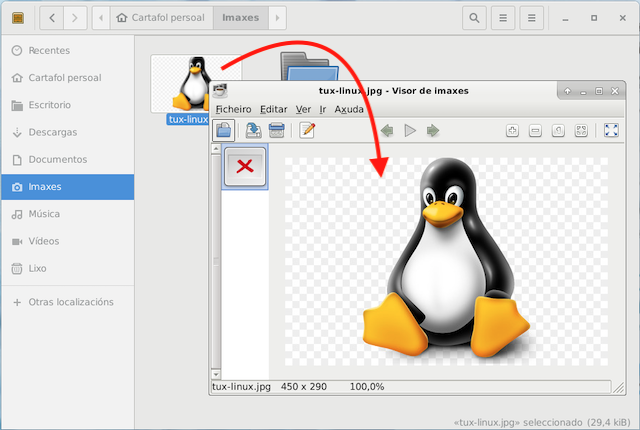Click Cartafol persoal in the path bar
Viewport: 640px width, 430px height.
coord(160,18)
